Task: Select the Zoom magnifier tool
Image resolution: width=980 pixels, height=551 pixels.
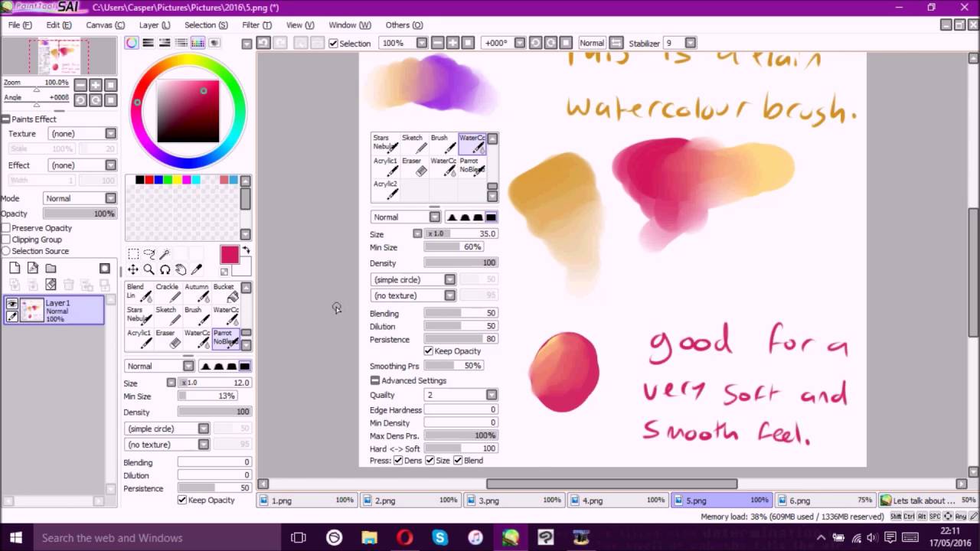Action: (x=149, y=269)
